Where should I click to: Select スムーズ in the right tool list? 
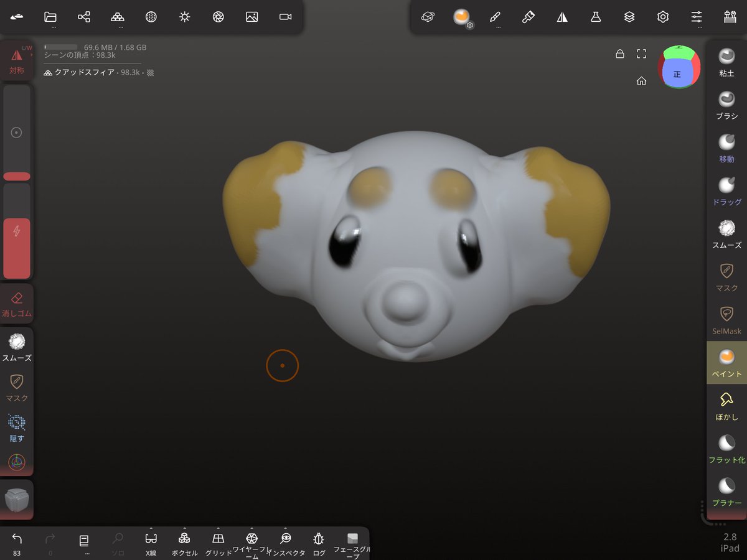[726, 234]
